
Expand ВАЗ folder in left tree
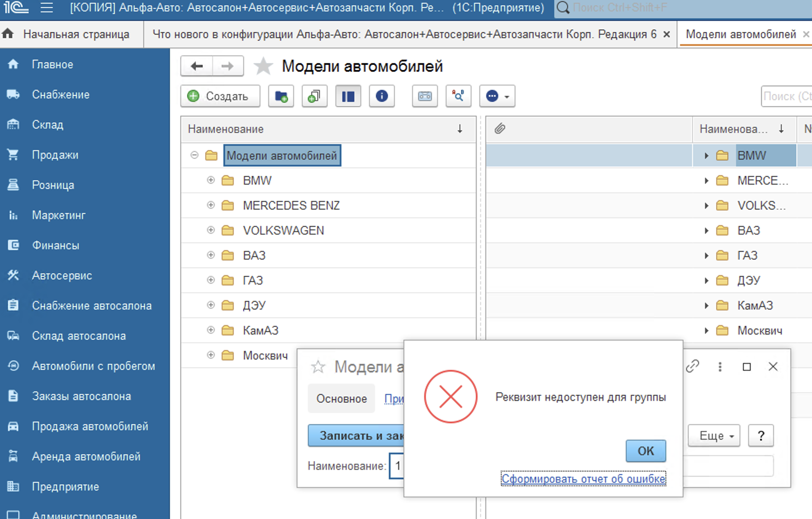[211, 255]
